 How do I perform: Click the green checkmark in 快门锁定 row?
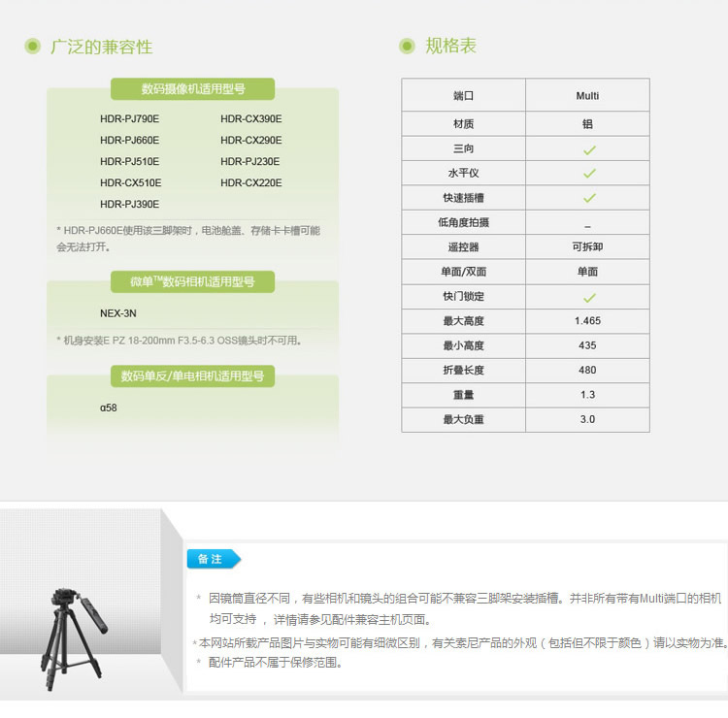coord(588,297)
